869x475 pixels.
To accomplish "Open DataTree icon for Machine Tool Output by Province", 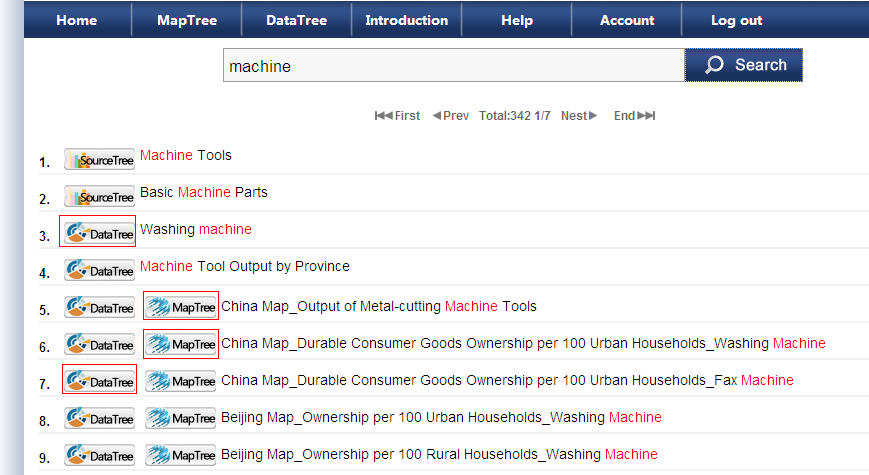I will pos(99,270).
